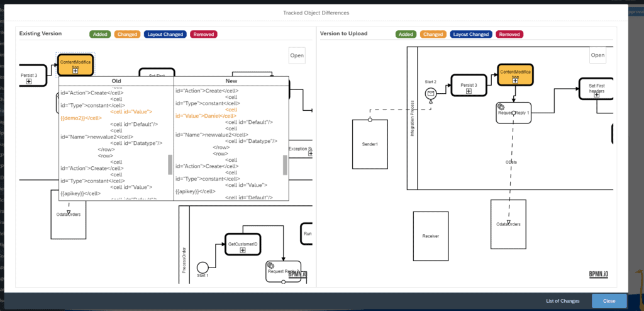Viewport: 644px width, 311px height.
Task: Click the Layout Changed legend in Version to Upload
Action: point(471,34)
